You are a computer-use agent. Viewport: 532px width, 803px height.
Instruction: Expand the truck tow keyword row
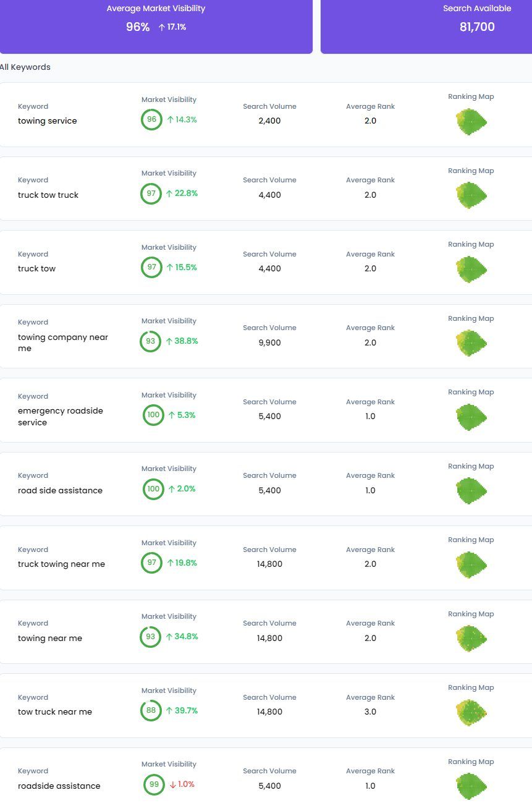266,268
